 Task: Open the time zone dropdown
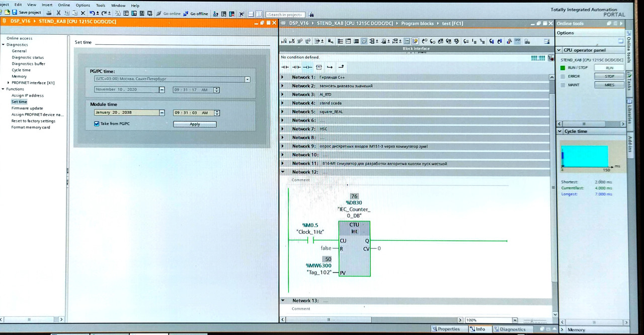pos(247,79)
